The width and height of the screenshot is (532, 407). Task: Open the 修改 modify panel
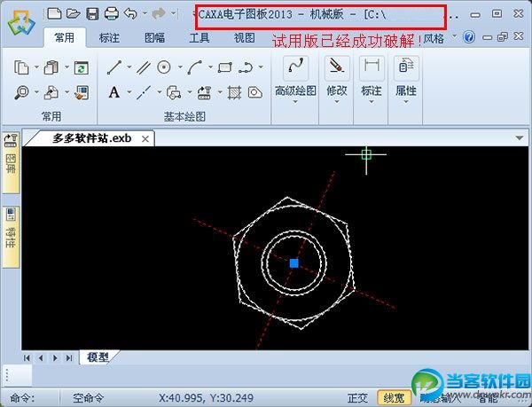[337, 81]
